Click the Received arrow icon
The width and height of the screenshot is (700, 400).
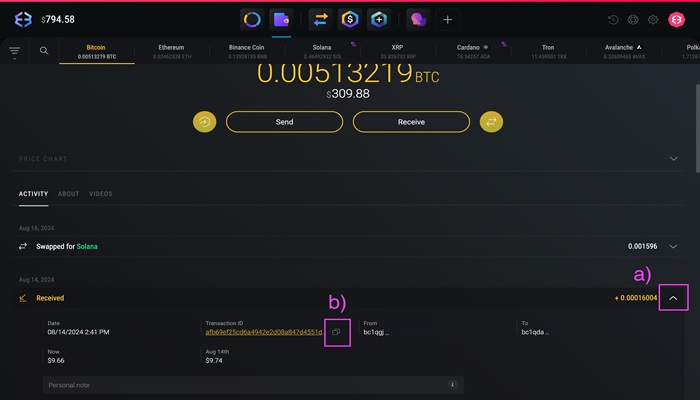(x=23, y=298)
